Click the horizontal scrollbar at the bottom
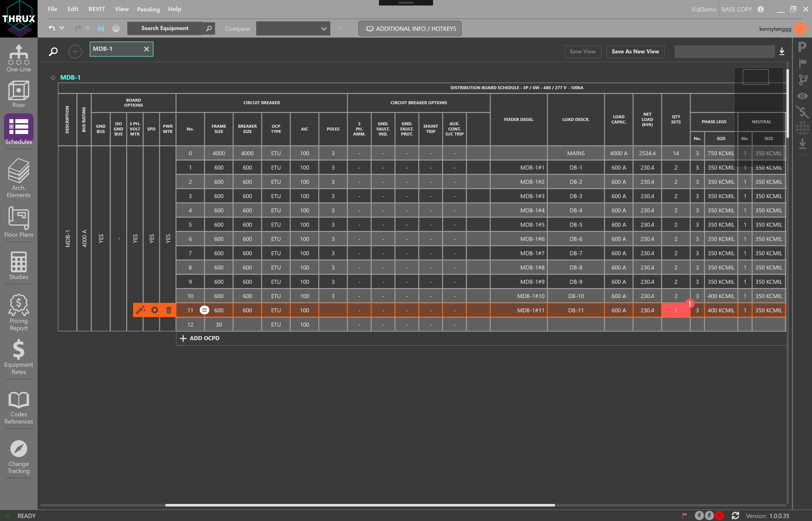Viewport: 812px width, 521px height. tap(359, 505)
